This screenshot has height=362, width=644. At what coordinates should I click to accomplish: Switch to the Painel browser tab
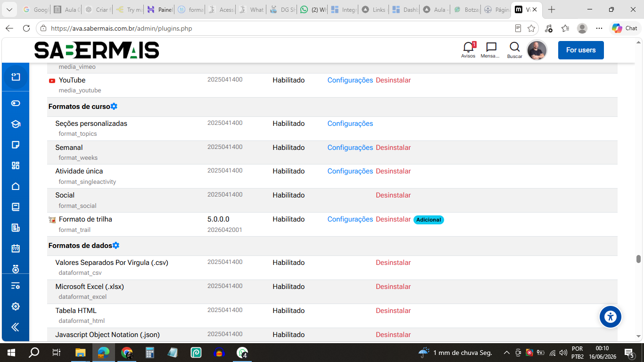160,9
